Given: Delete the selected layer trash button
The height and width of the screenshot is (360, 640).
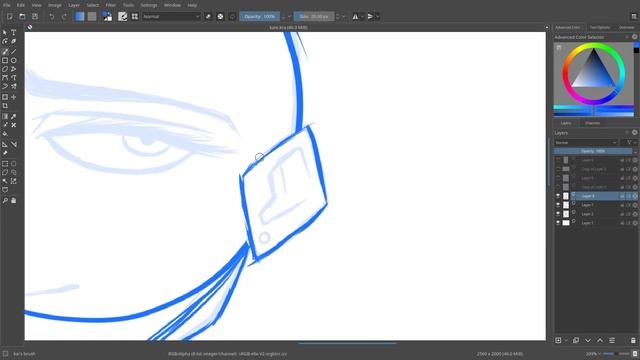Looking at the screenshot, I should pos(633,340).
